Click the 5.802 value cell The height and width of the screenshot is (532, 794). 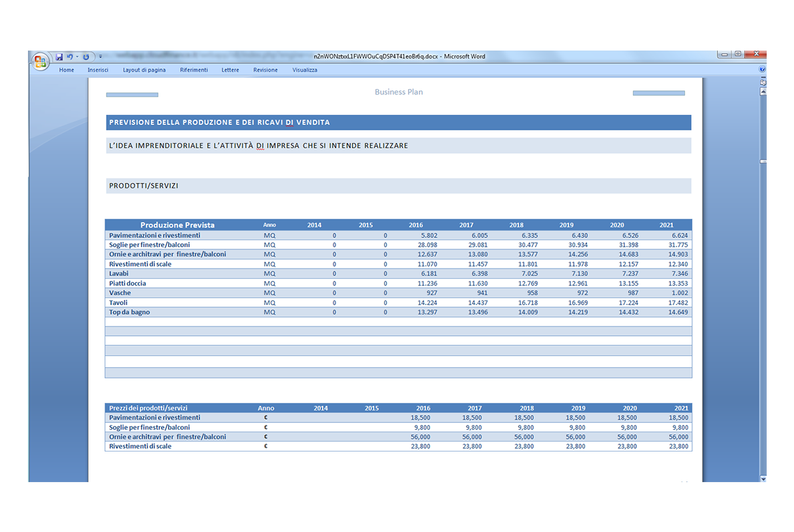tap(429, 235)
